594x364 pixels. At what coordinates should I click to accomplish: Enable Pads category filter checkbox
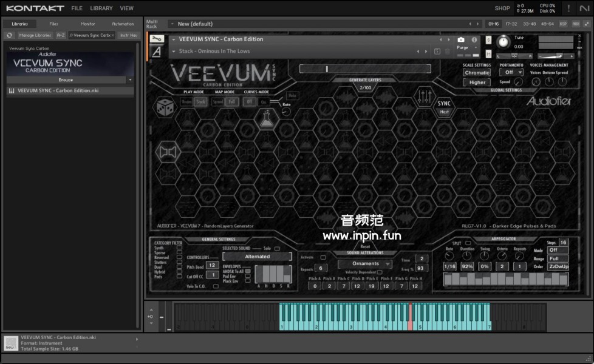tap(179, 277)
